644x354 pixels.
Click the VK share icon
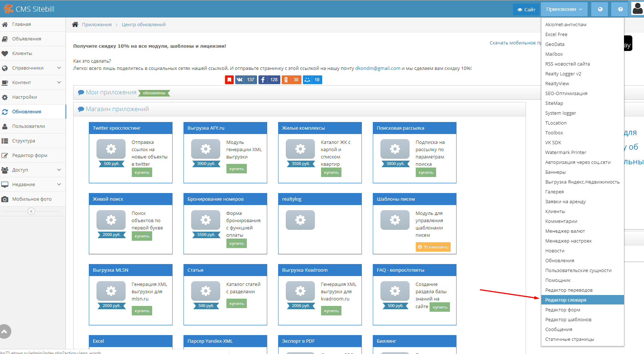[x=240, y=80]
